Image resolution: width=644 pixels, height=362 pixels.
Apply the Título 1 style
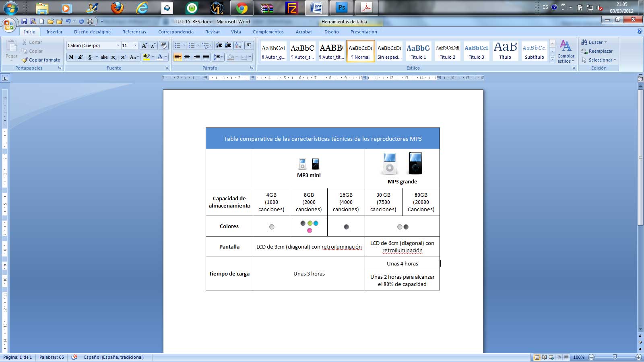[x=419, y=51]
